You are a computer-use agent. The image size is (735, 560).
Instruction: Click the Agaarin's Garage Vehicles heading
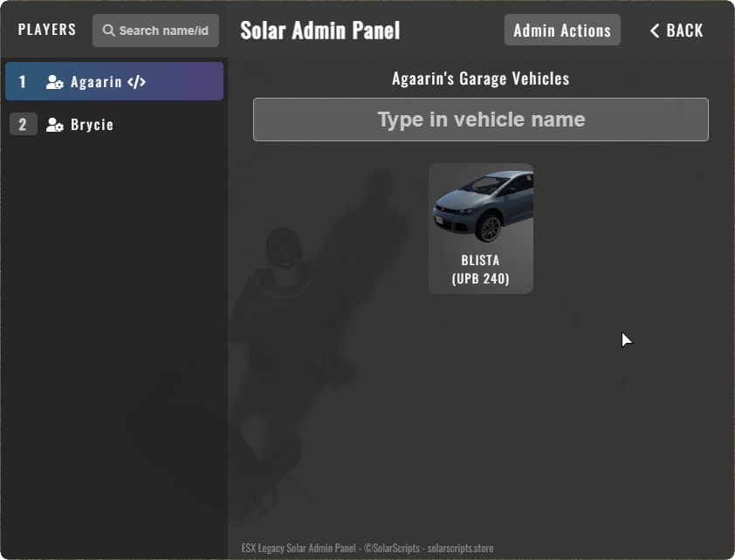(480, 79)
